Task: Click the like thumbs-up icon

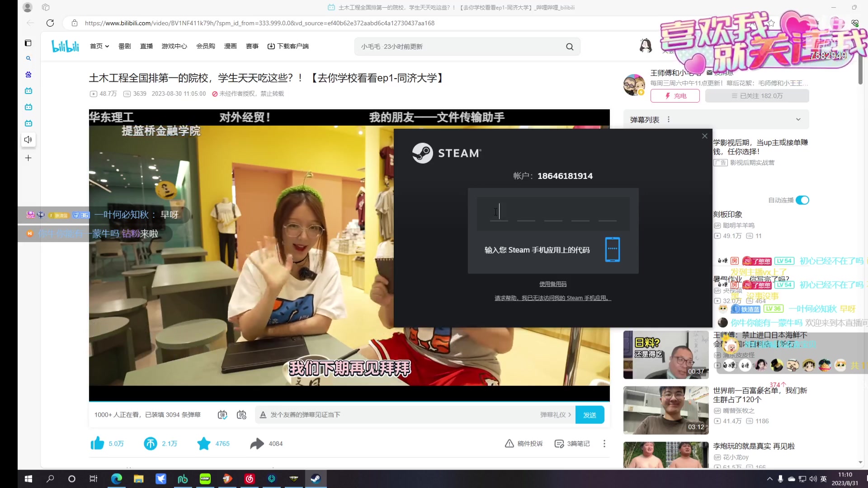Action: point(97,444)
